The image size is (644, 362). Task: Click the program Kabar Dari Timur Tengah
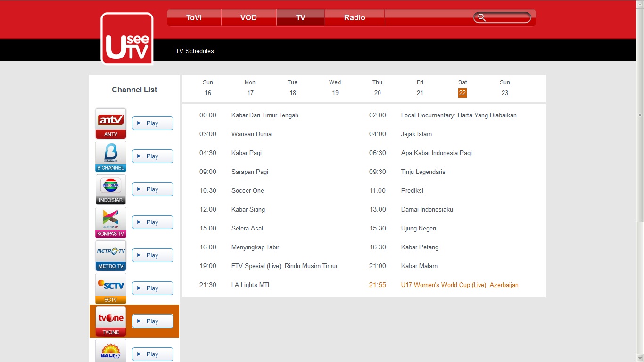tap(265, 115)
